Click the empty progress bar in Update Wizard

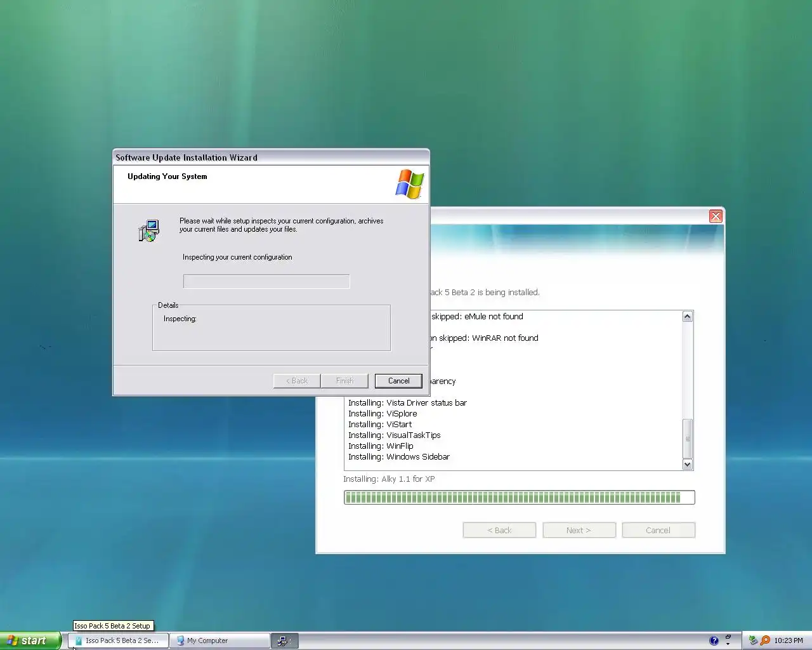[x=266, y=281]
